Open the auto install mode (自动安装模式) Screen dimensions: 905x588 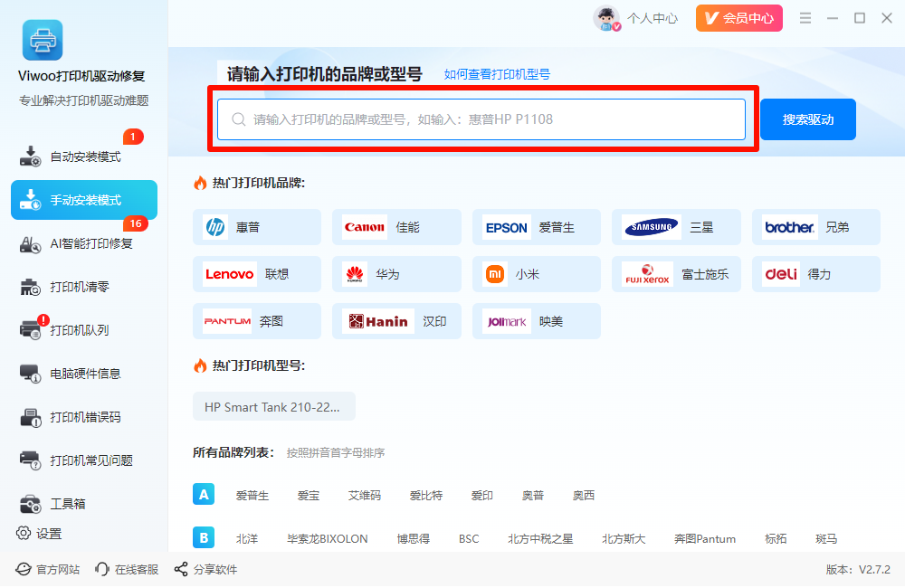coord(83,156)
